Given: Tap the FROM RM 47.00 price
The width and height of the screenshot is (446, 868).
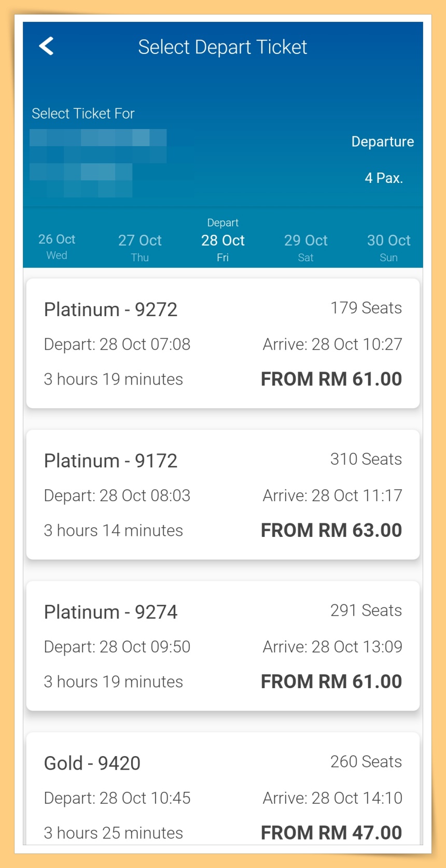Looking at the screenshot, I should click(331, 832).
